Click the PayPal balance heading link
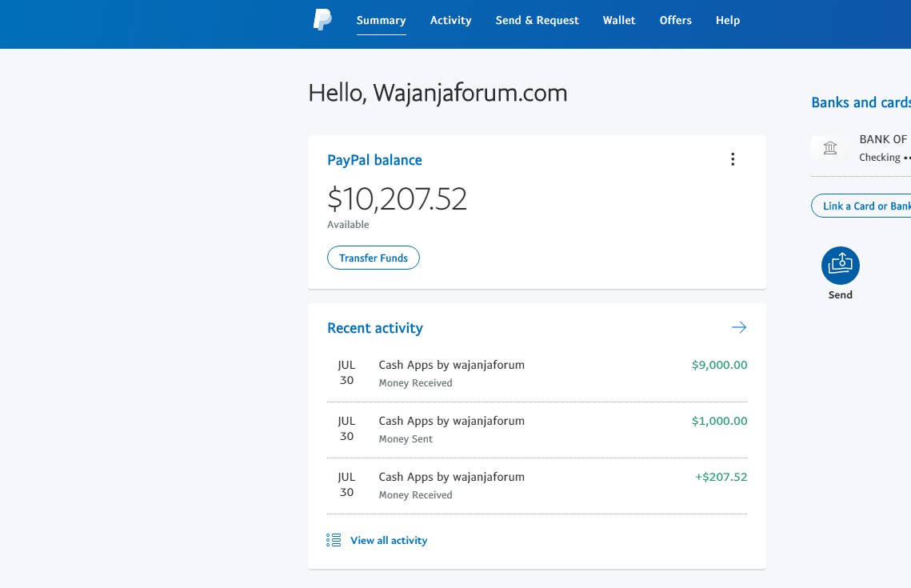This screenshot has height=588, width=911. (x=375, y=160)
